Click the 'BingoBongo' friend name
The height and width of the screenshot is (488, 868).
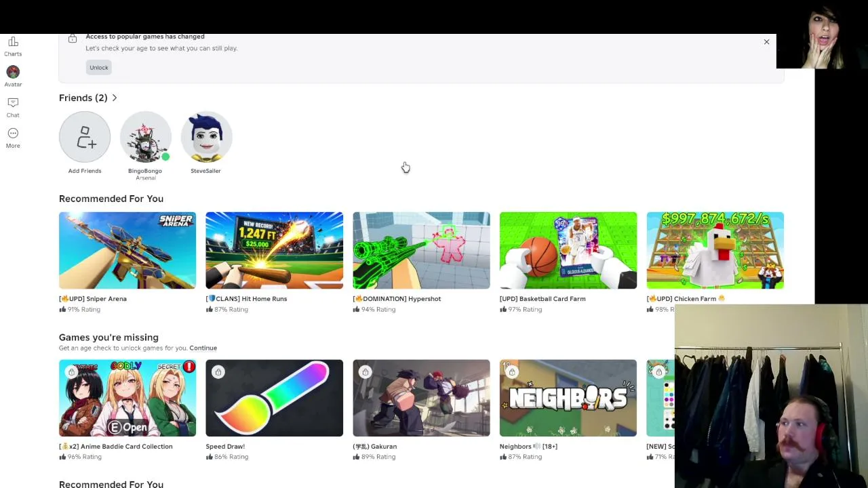click(145, 171)
